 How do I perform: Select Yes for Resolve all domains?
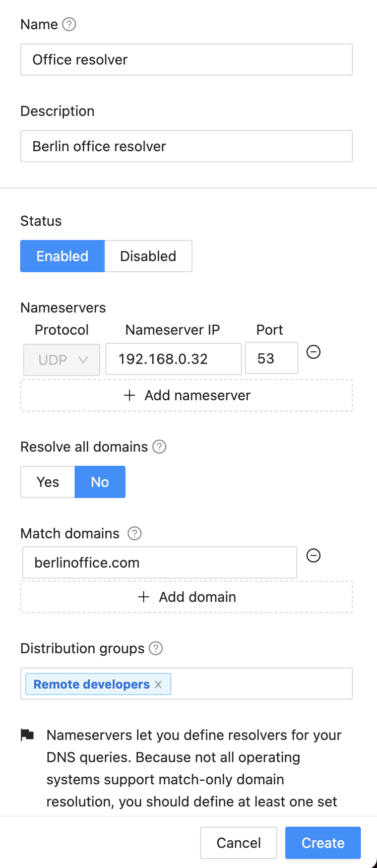click(48, 482)
